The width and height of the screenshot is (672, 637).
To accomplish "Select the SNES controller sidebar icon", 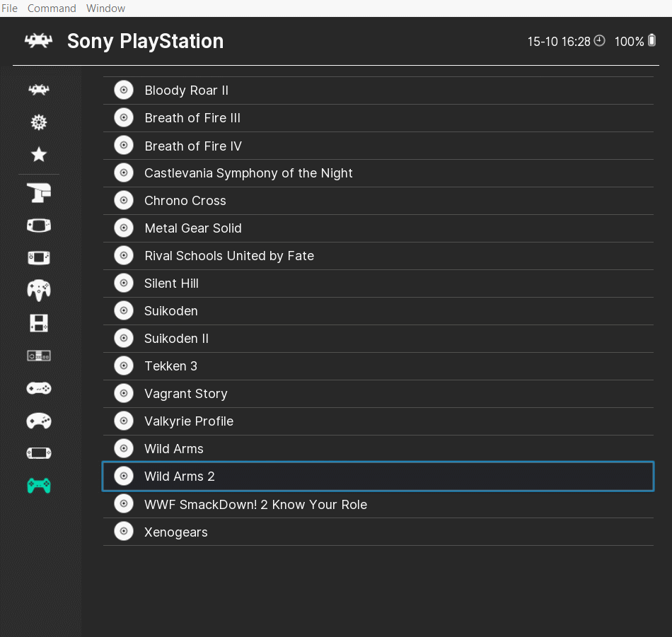I will tap(38, 387).
